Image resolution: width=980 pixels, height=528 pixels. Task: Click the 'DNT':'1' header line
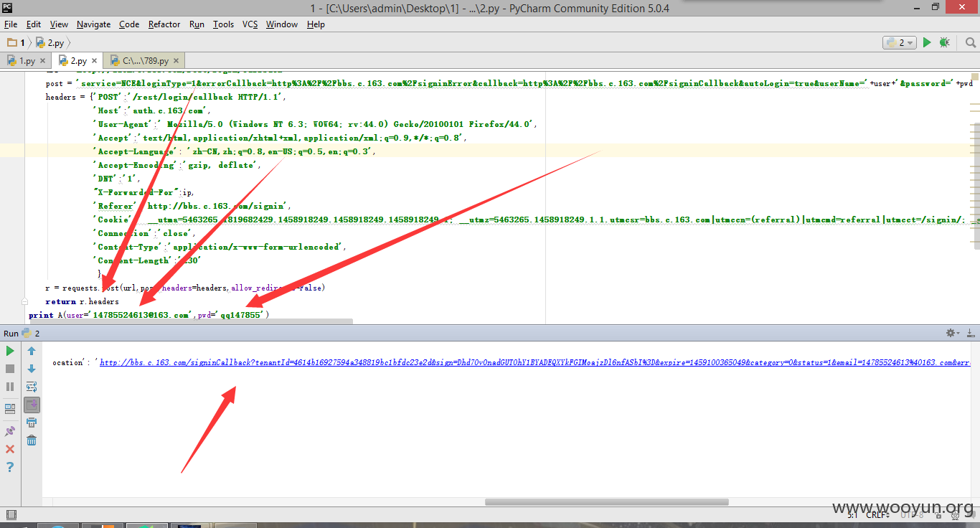117,179
